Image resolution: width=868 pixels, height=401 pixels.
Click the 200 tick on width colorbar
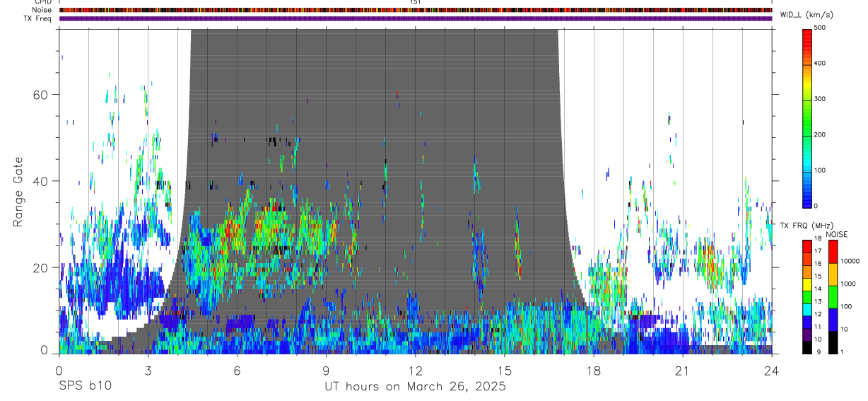point(821,134)
